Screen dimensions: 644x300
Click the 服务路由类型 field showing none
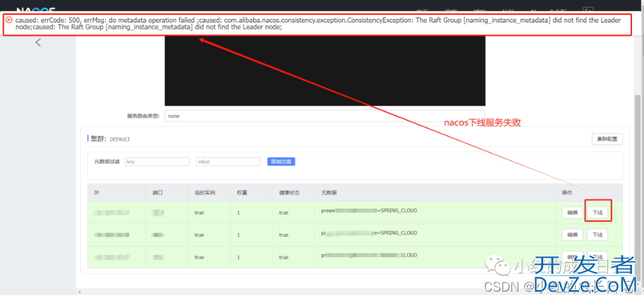point(324,116)
